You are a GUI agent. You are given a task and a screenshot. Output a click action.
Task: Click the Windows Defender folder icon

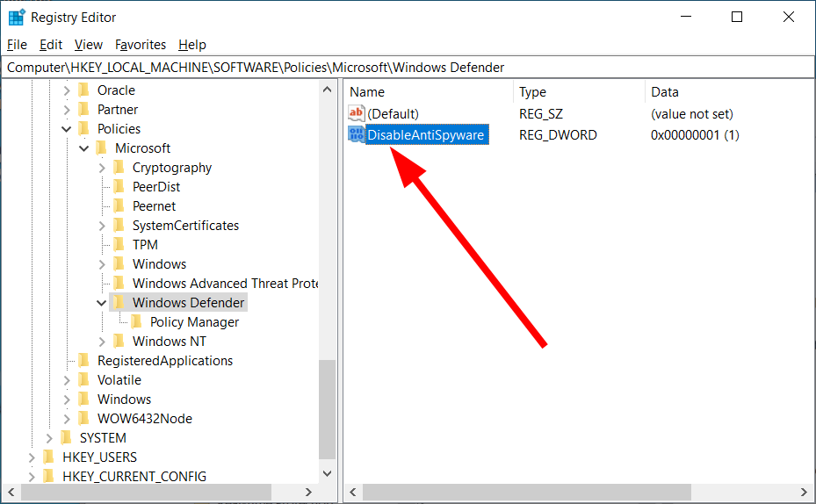119,302
